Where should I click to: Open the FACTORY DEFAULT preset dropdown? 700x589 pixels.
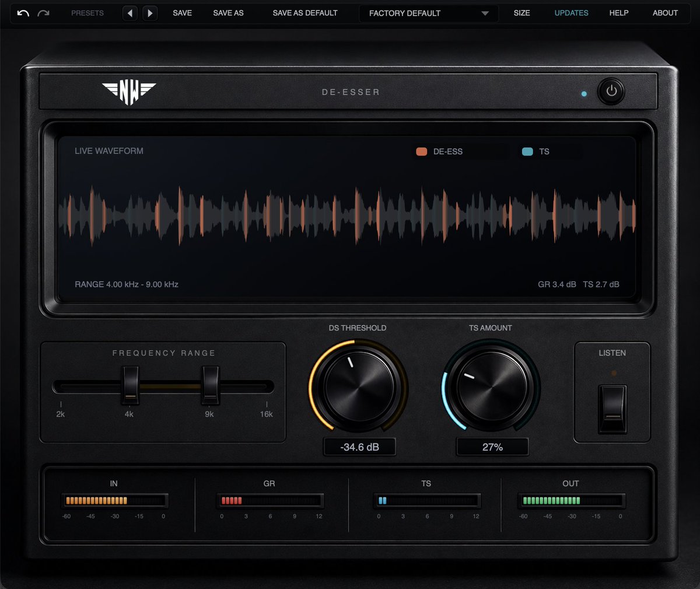429,13
